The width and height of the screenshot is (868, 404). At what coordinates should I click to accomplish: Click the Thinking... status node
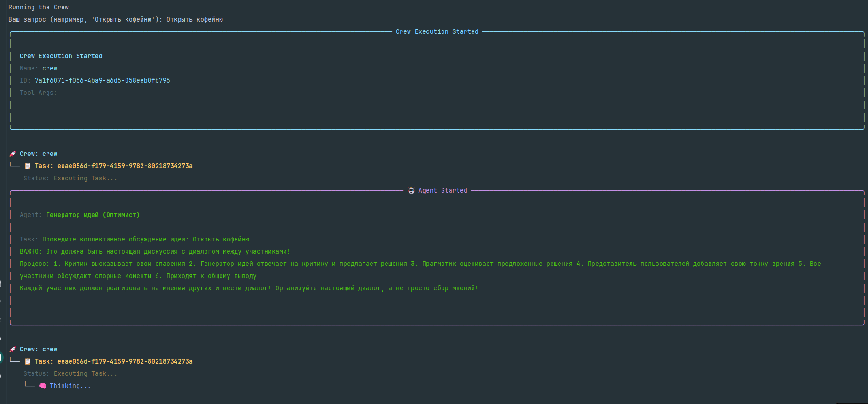click(70, 386)
